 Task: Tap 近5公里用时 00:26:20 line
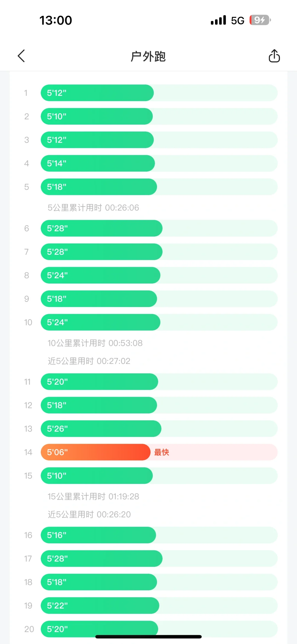[89, 514]
